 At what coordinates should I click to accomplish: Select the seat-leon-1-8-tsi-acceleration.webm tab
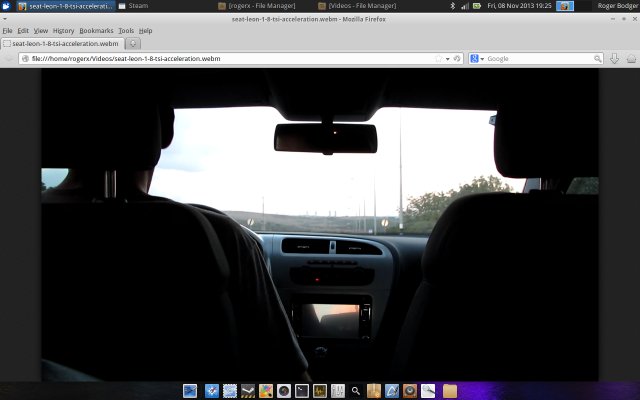point(62,43)
